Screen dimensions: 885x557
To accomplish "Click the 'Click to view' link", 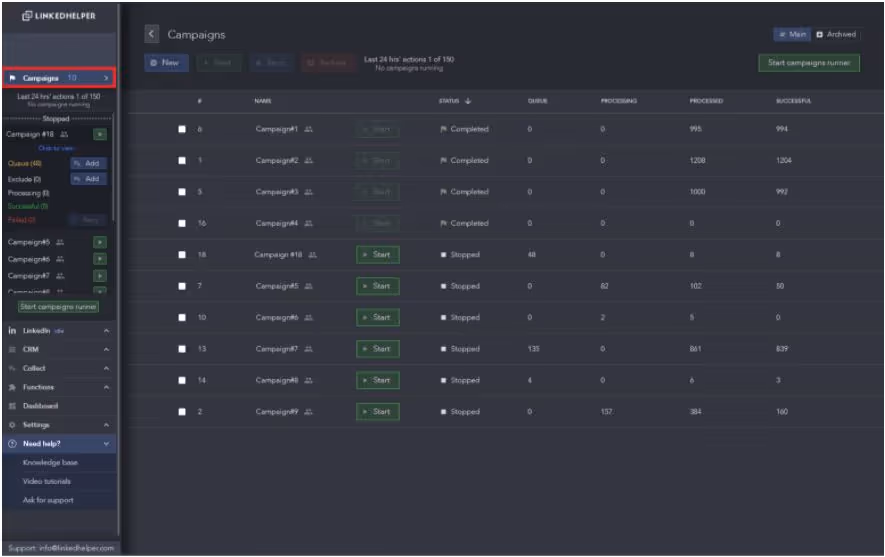I will (56, 148).
